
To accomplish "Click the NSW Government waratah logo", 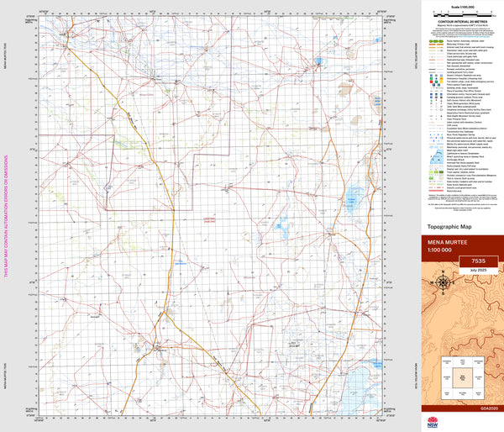I will 433,422.
